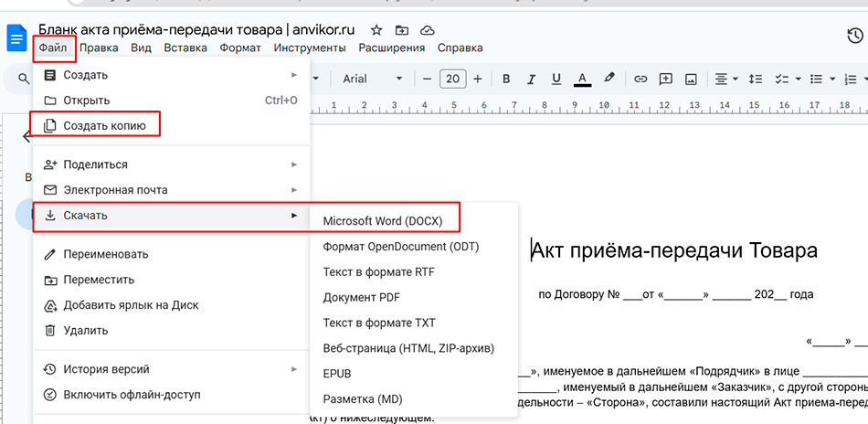Download as Формат OpenDocument (ODT)
The height and width of the screenshot is (424, 868).
[414, 247]
